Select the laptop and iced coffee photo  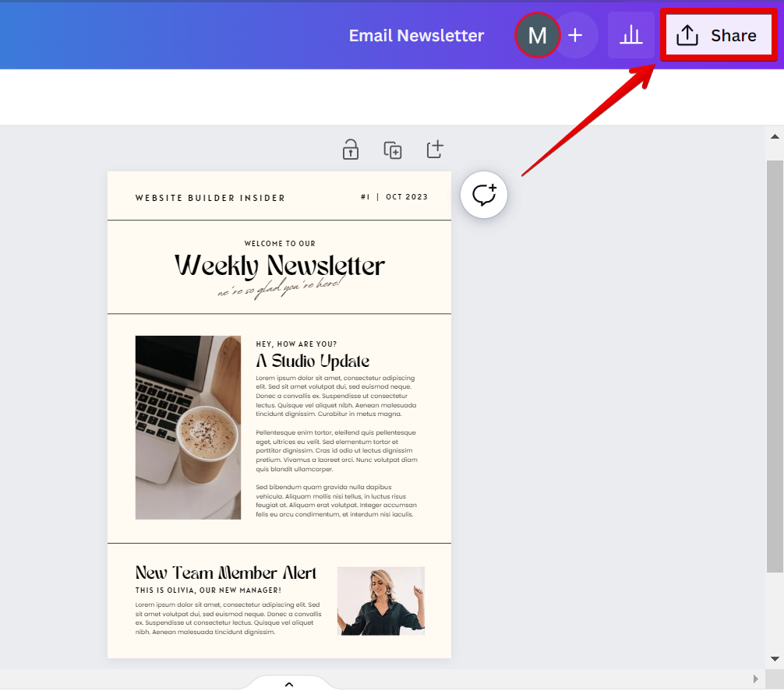[188, 427]
